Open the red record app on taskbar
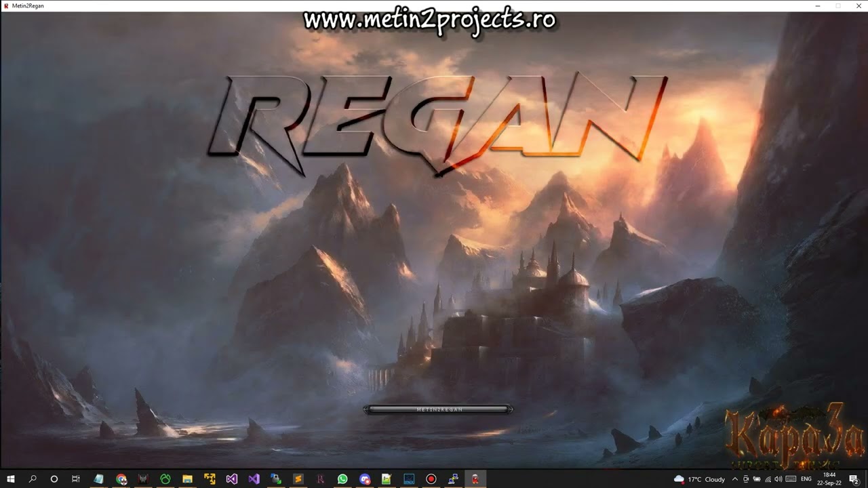The image size is (868, 488). point(431,479)
